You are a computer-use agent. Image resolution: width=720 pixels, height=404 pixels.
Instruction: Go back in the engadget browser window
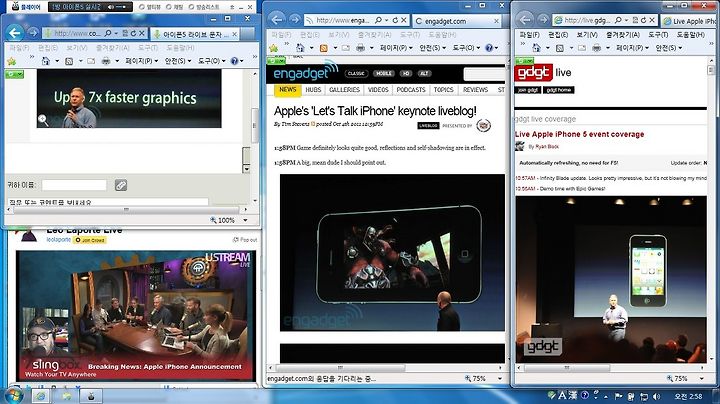pos(277,20)
